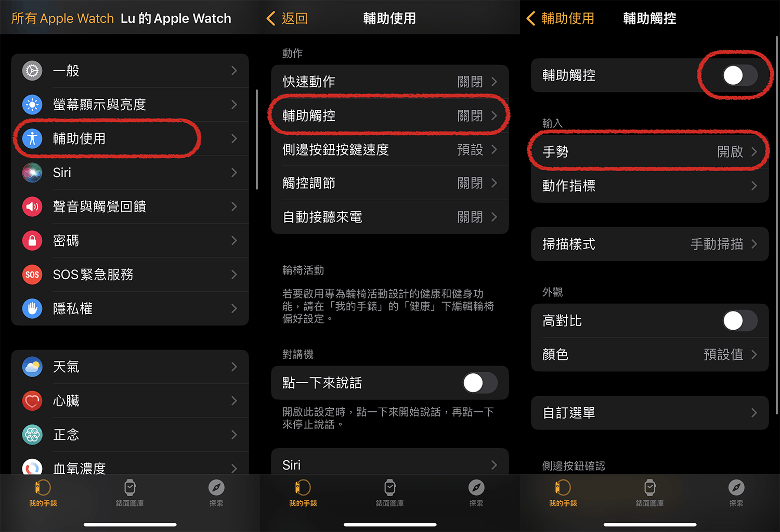
Task: Tap the blue 輔助使用 accessibility icon
Action: point(32,138)
